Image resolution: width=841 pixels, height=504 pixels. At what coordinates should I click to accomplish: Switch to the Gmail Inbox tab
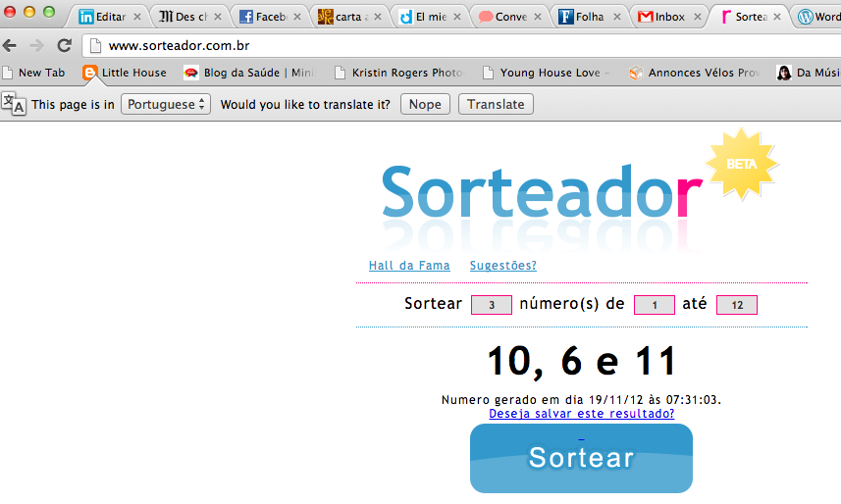[667, 17]
